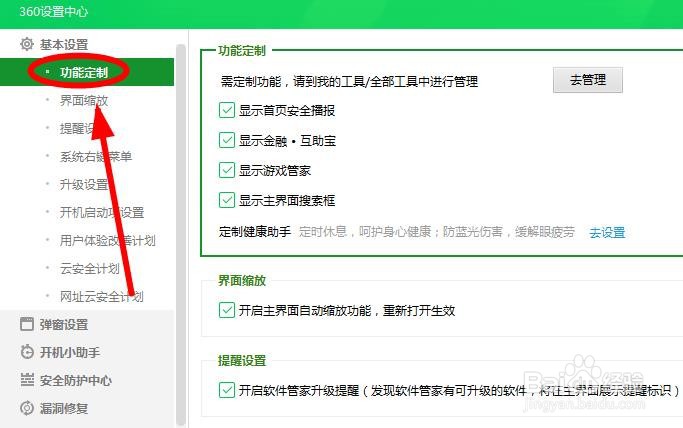Click the clock icon beside 开机小助手
683x428 pixels.
tap(27, 352)
